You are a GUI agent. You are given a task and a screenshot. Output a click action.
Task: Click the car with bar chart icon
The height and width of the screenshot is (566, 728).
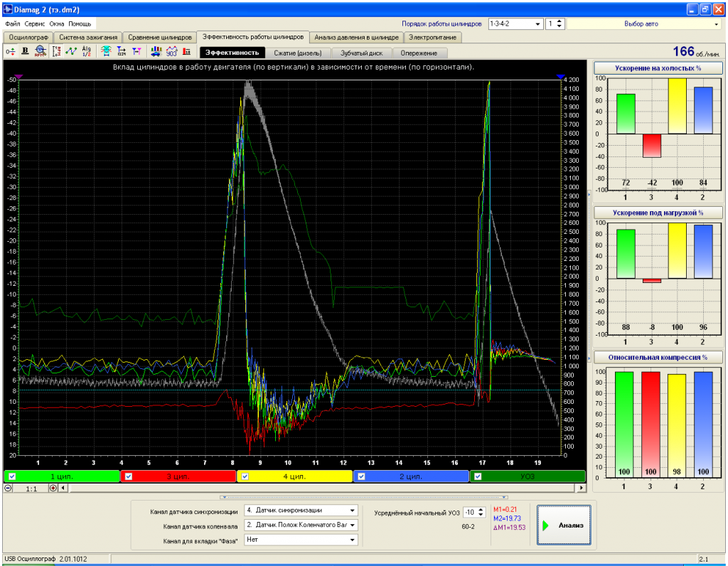tap(156, 51)
